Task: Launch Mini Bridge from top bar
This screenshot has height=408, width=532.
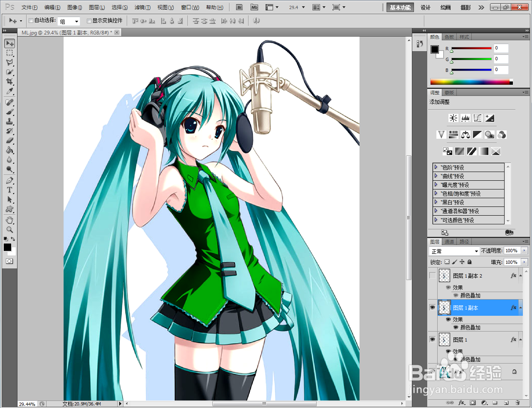Action: click(x=254, y=7)
